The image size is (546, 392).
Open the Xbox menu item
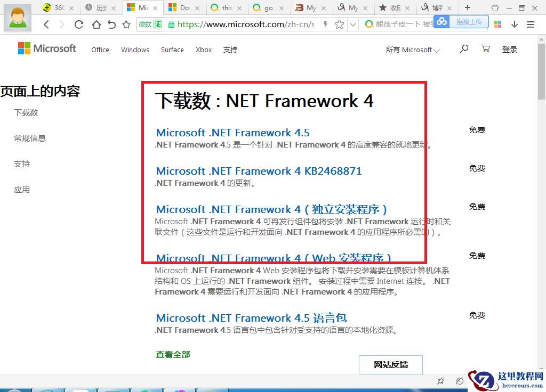[203, 50]
